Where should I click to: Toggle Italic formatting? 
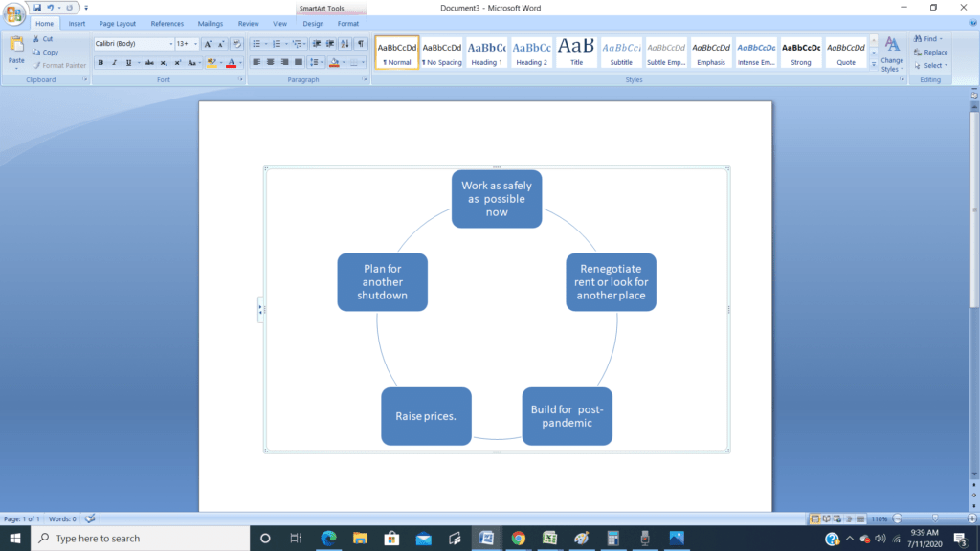coord(114,63)
